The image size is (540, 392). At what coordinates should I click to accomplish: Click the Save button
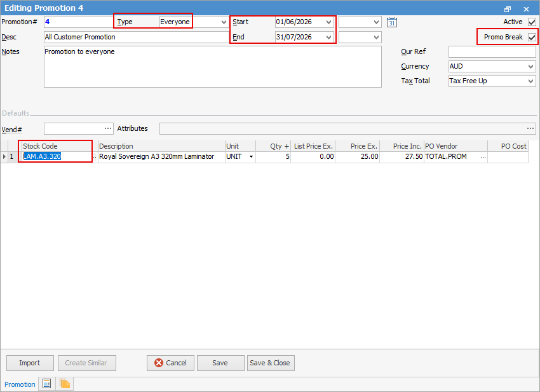(220, 363)
